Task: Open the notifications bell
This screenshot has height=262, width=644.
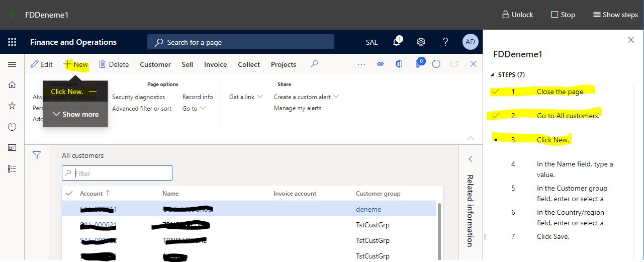Action: click(x=397, y=42)
